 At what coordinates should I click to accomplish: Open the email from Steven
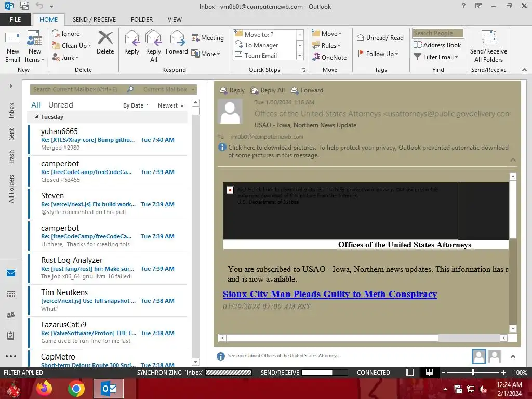pos(108,204)
